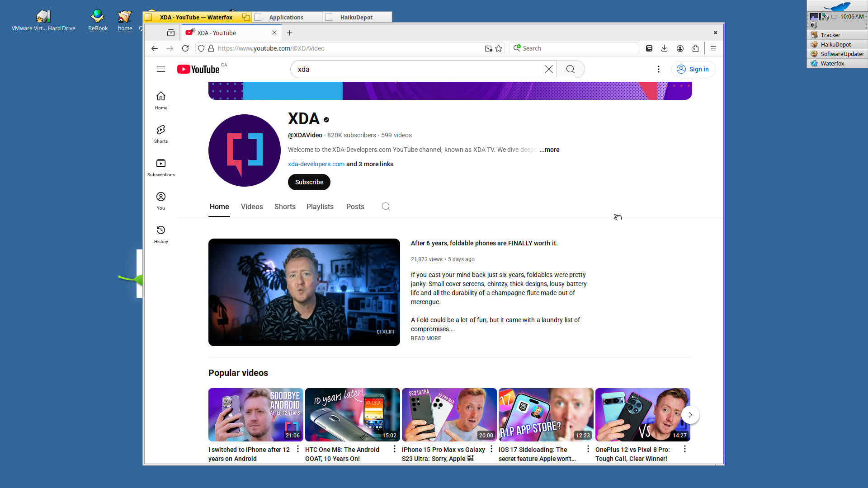Open the Waterfox account icon

click(x=680, y=48)
